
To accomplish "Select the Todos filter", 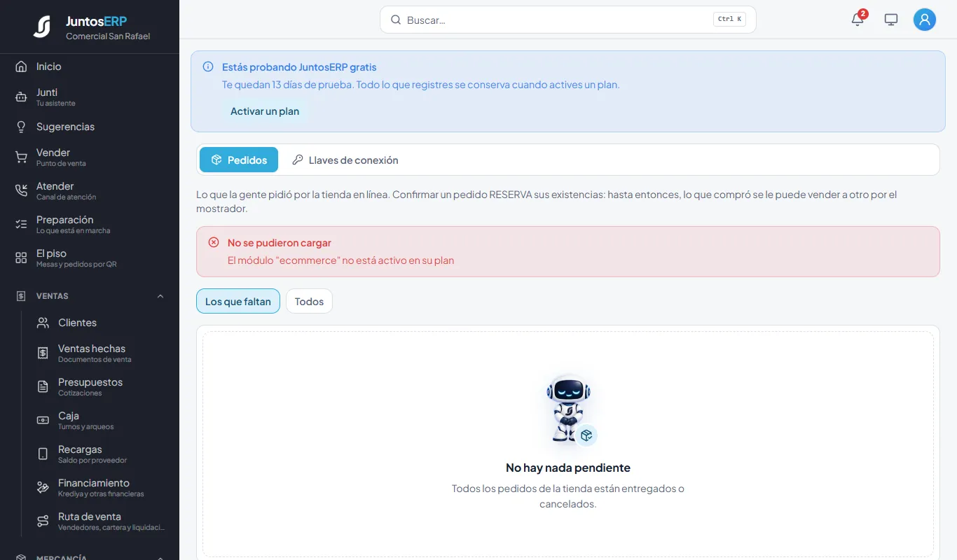I will (x=309, y=301).
